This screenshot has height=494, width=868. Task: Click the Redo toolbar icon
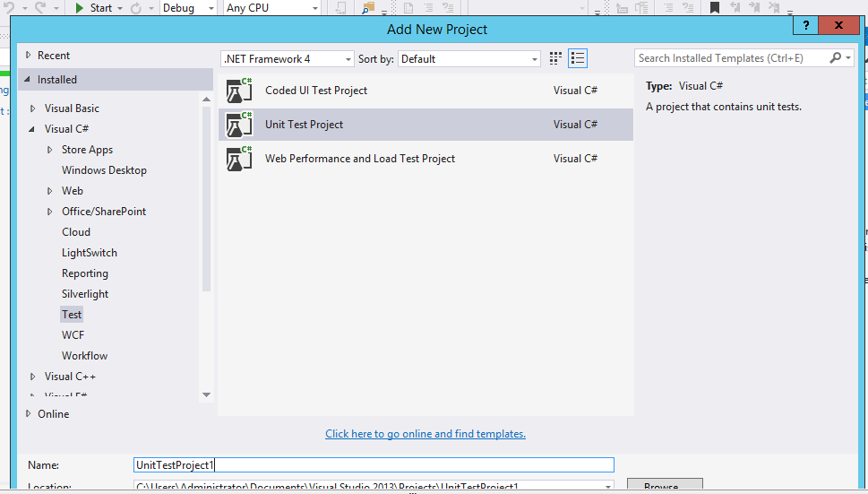click(40, 8)
